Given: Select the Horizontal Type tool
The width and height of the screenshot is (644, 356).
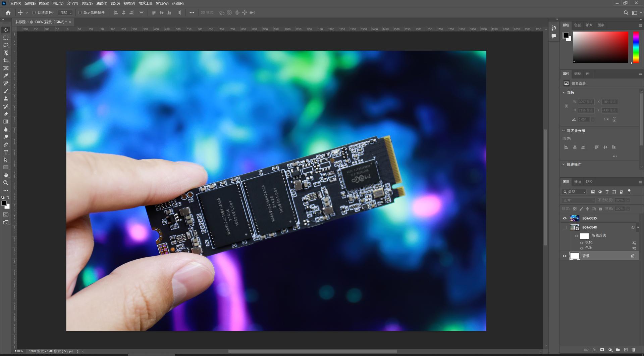Looking at the screenshot, I should point(6,152).
